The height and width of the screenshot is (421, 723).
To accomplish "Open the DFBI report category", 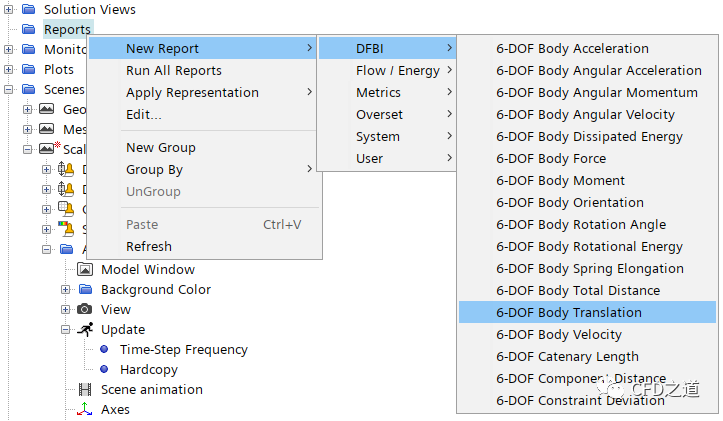I will pos(387,48).
